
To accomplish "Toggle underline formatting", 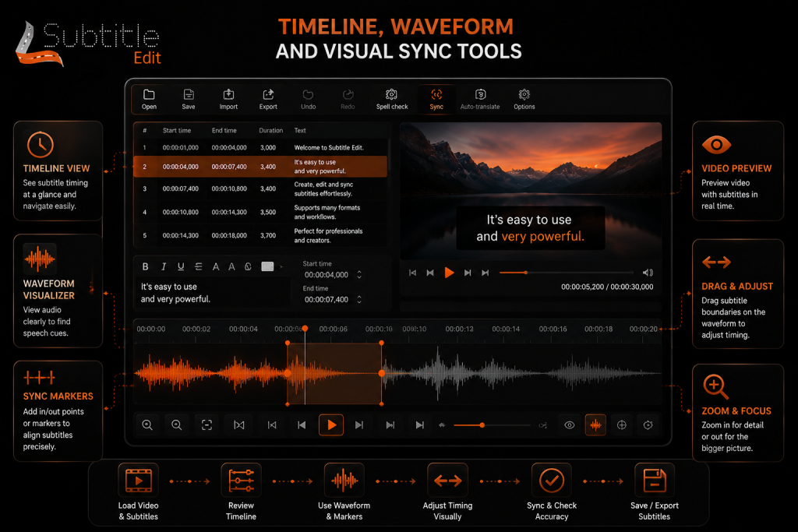I will [x=181, y=266].
